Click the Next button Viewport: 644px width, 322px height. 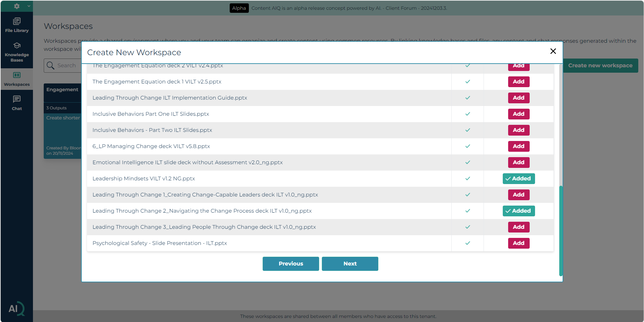click(350, 263)
